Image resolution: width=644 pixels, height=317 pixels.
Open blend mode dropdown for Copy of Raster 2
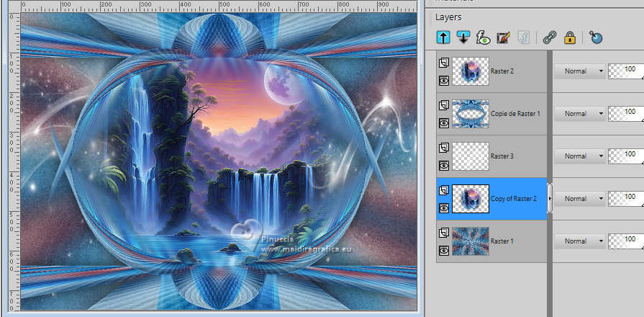[580, 199]
